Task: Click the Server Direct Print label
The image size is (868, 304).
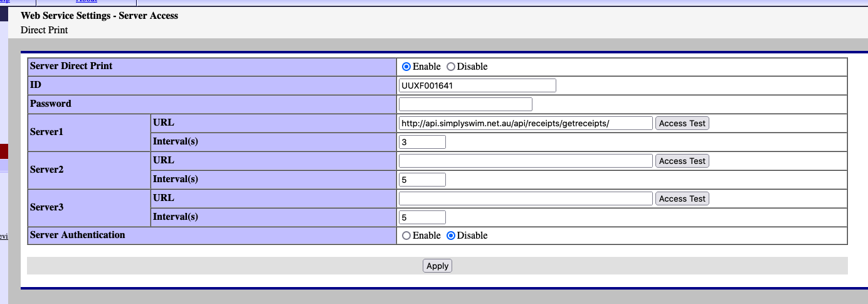Action: (71, 65)
